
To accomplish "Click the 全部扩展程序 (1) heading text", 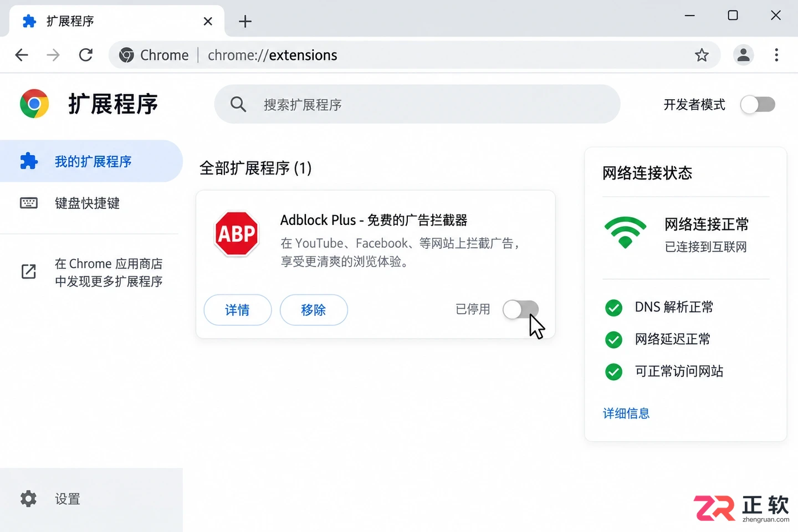I will point(255,168).
